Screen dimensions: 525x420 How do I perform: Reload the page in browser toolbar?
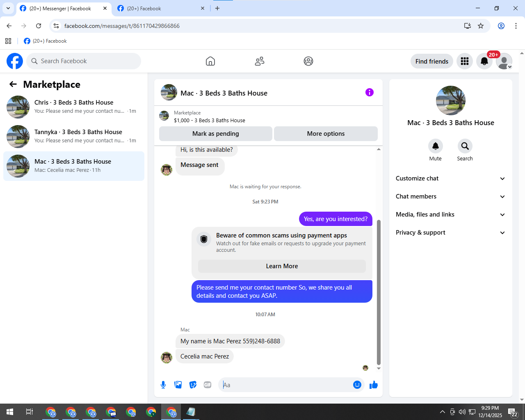39,26
